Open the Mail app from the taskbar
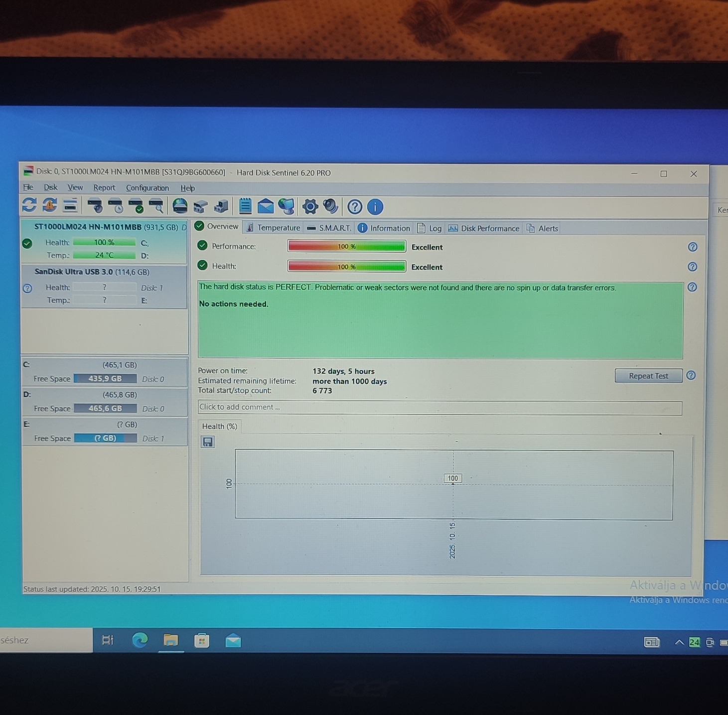The image size is (728, 715). (233, 641)
